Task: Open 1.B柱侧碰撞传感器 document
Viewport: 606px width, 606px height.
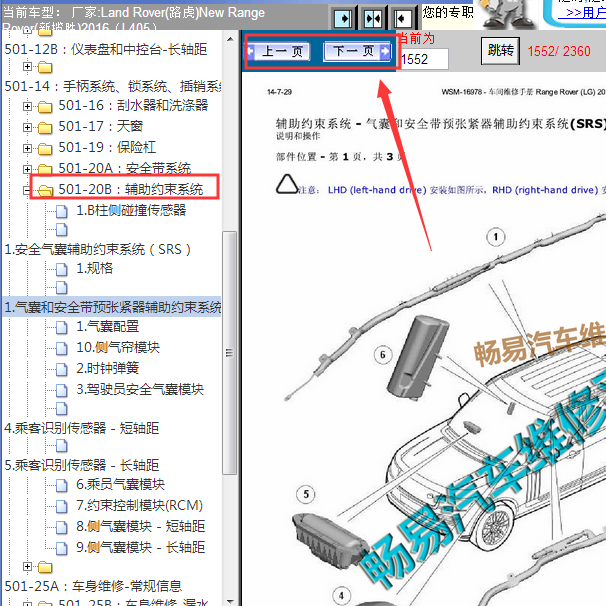Action: [x=131, y=210]
